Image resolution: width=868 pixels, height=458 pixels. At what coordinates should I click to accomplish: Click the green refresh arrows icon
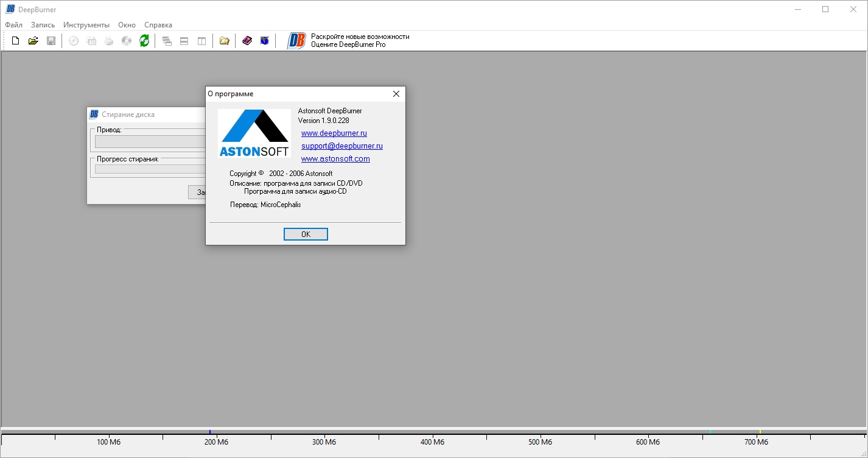pyautogui.click(x=144, y=41)
